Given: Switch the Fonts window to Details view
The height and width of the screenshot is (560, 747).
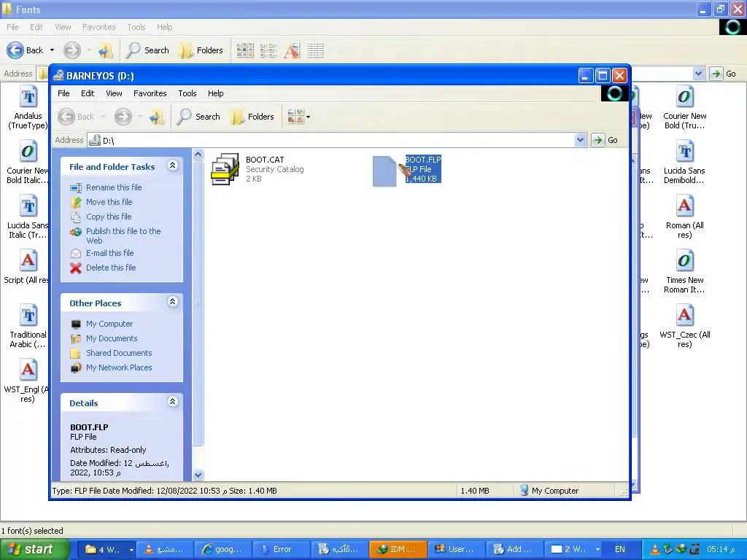Looking at the screenshot, I should 315,50.
